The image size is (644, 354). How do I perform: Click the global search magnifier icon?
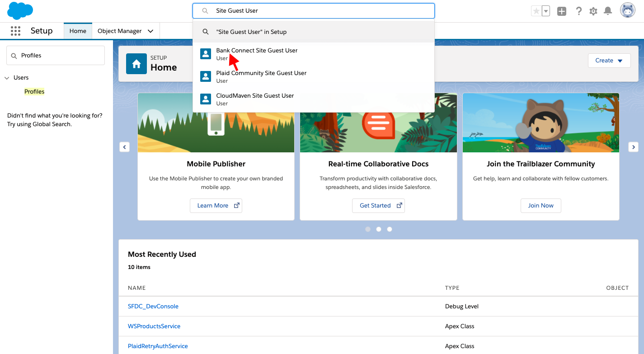tap(205, 11)
